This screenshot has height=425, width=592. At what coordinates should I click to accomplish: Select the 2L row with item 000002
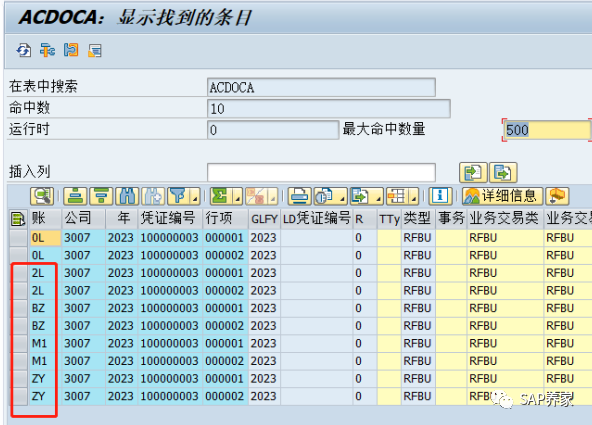click(x=18, y=291)
